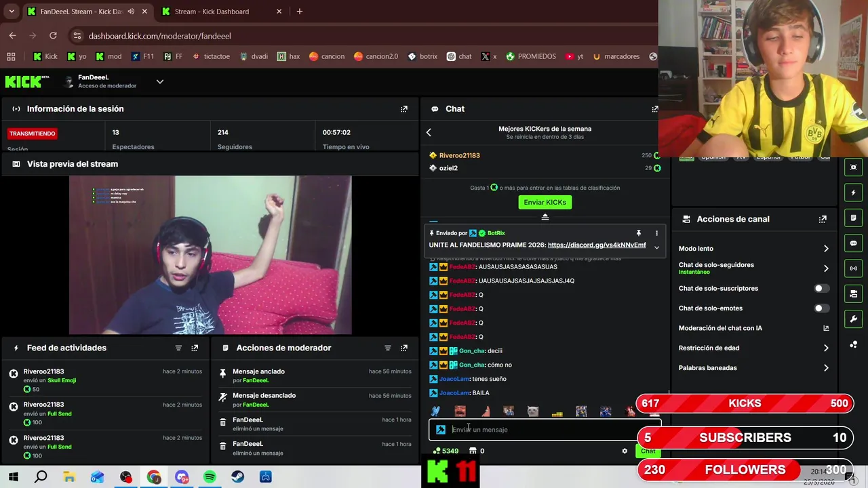Toggle Chat de solo-suscriptores switch
This screenshot has height=488, width=868.
coord(821,288)
